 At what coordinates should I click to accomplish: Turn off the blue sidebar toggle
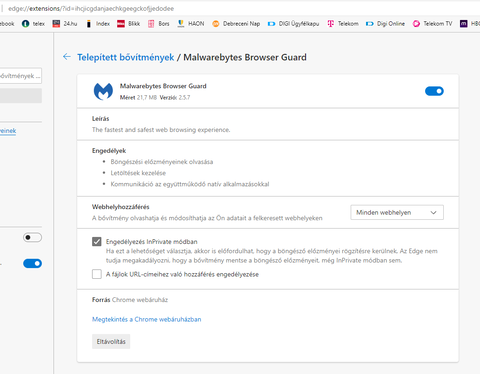[x=32, y=263]
